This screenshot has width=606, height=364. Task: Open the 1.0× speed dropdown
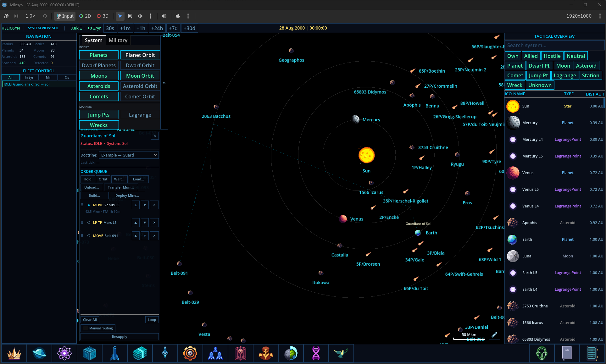click(x=30, y=16)
